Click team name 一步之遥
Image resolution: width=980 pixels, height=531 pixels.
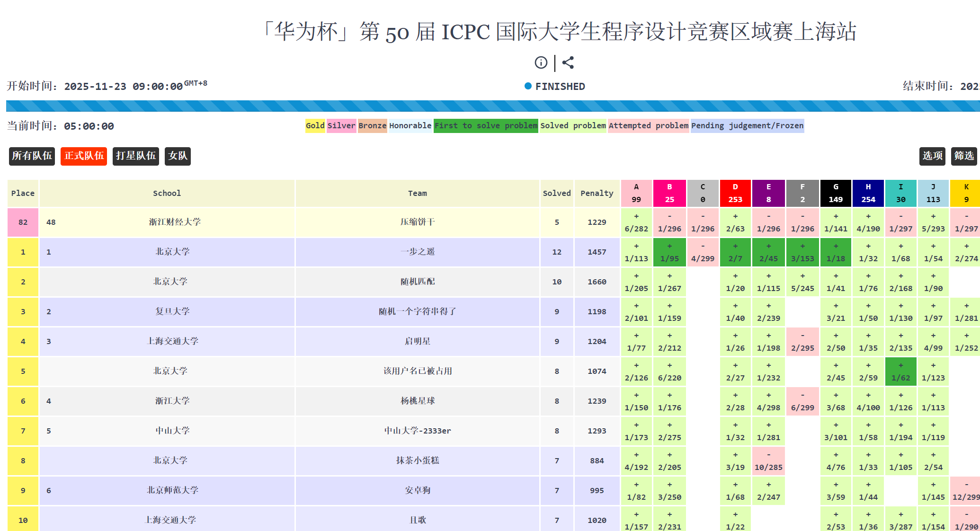tap(417, 252)
